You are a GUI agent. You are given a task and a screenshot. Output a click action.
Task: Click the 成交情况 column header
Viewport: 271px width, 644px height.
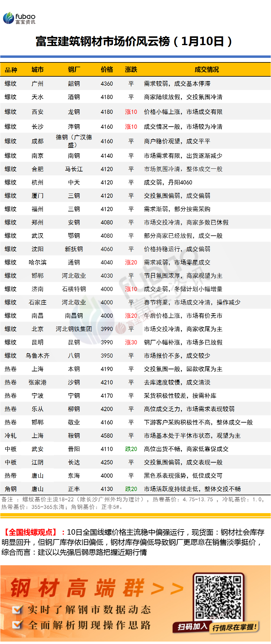pyautogui.click(x=207, y=70)
